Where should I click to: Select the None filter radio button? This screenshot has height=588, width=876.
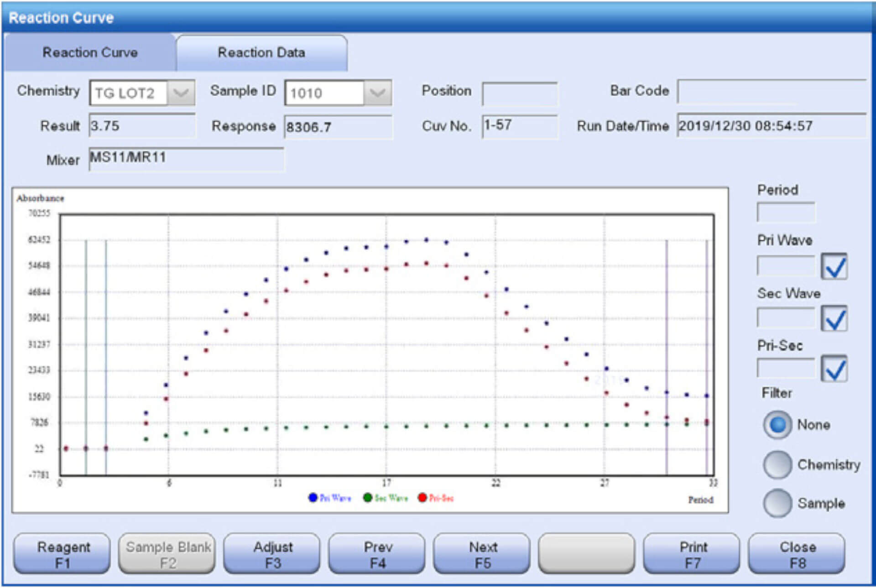coord(777,425)
